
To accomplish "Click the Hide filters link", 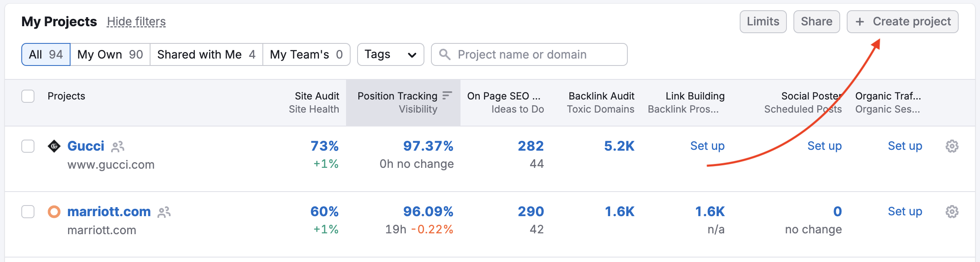I will coord(136,22).
